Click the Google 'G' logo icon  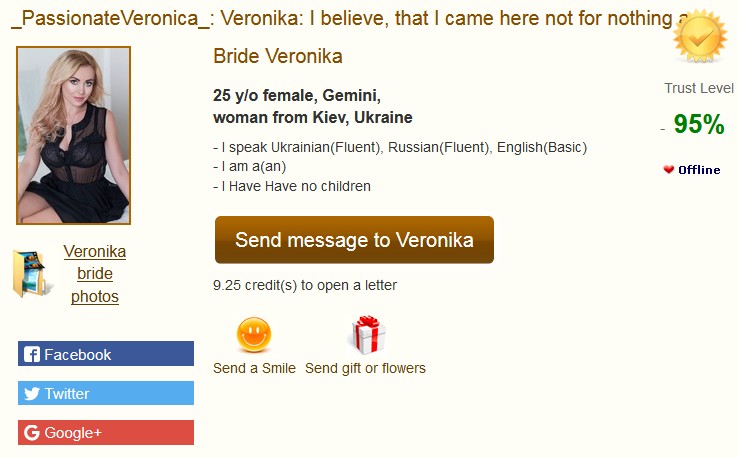pyautogui.click(x=31, y=432)
